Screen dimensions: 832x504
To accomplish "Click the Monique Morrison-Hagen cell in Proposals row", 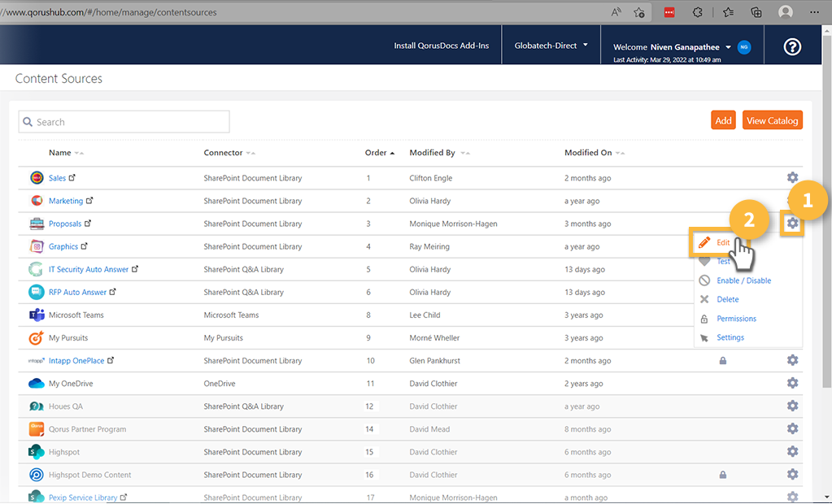I will click(453, 224).
